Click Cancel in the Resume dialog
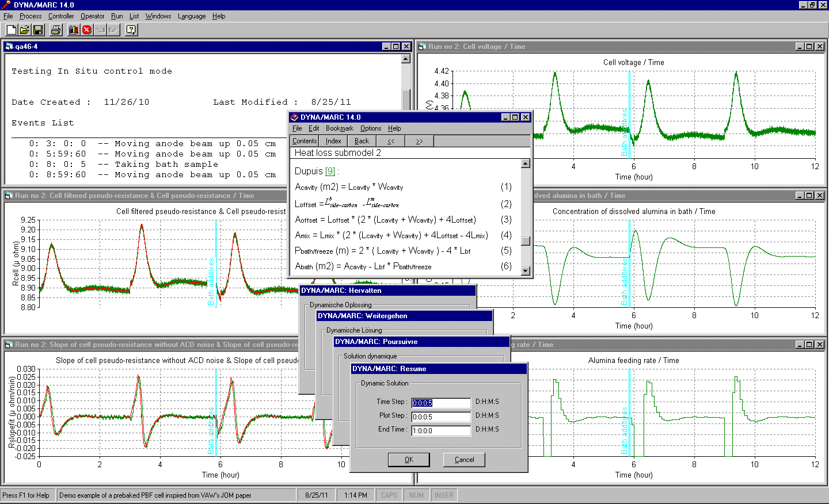The image size is (829, 504). (464, 460)
